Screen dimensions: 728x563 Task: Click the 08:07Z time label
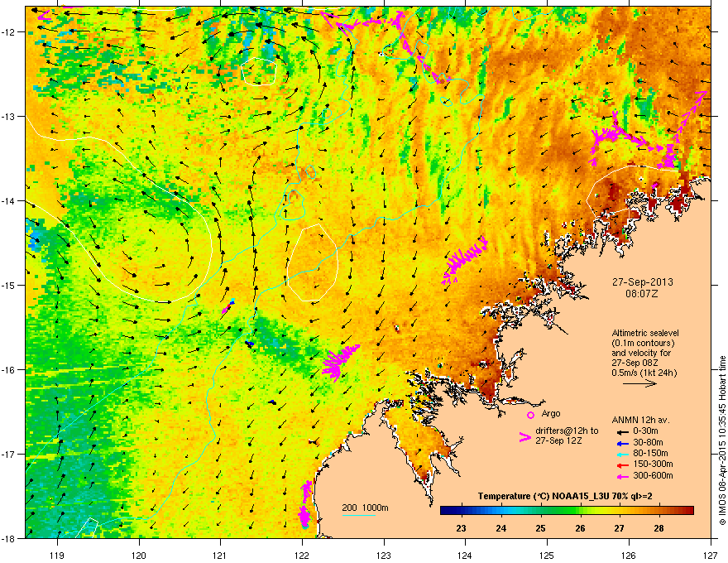click(642, 294)
